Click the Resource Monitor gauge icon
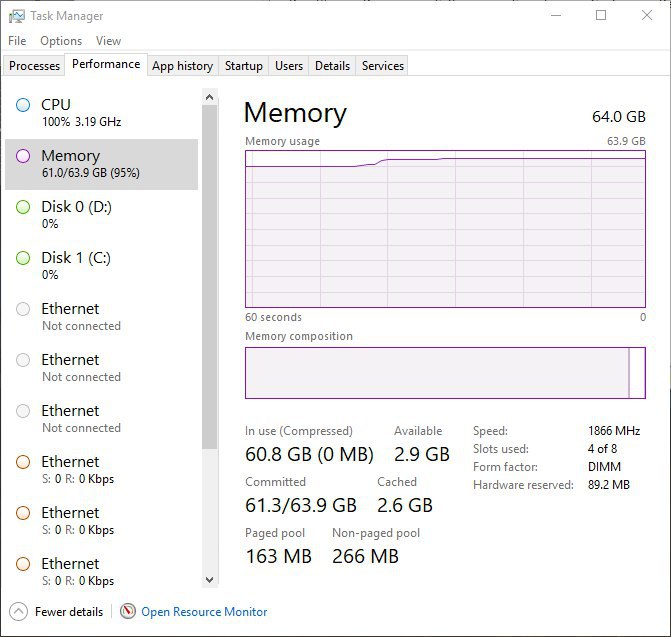 tap(128, 611)
